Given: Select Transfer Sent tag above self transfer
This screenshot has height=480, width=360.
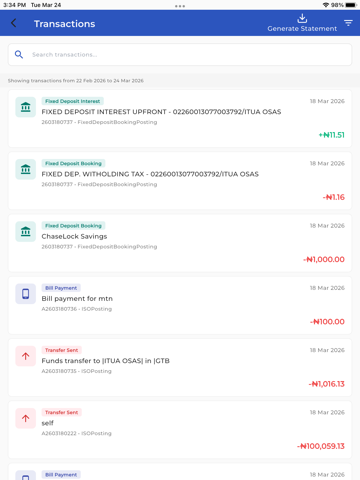Looking at the screenshot, I should pos(62,412).
